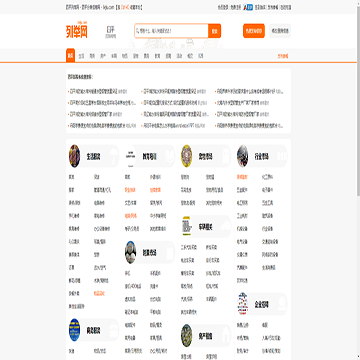Click the orange 免费发布信息 button

[x=254, y=31]
